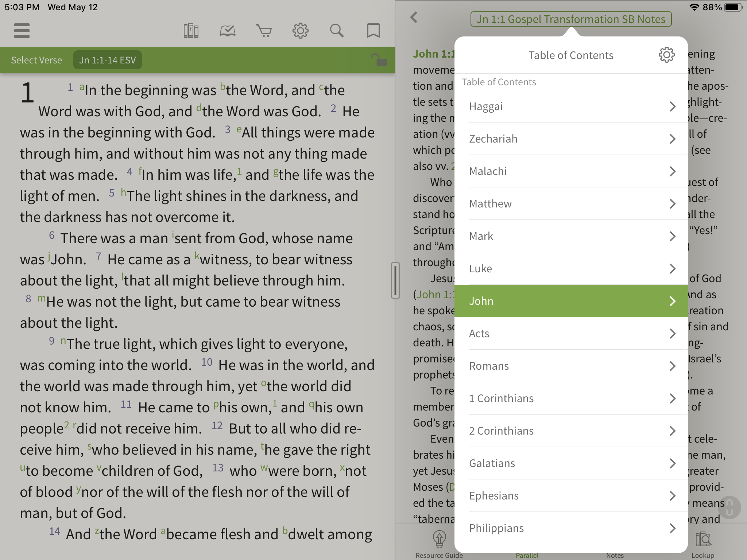Select Ephesians in the contents

[x=571, y=496]
